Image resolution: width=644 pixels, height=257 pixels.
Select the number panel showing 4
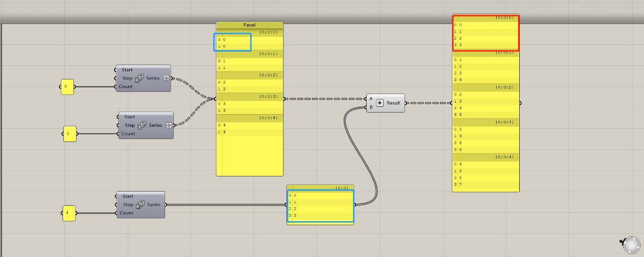(68, 213)
